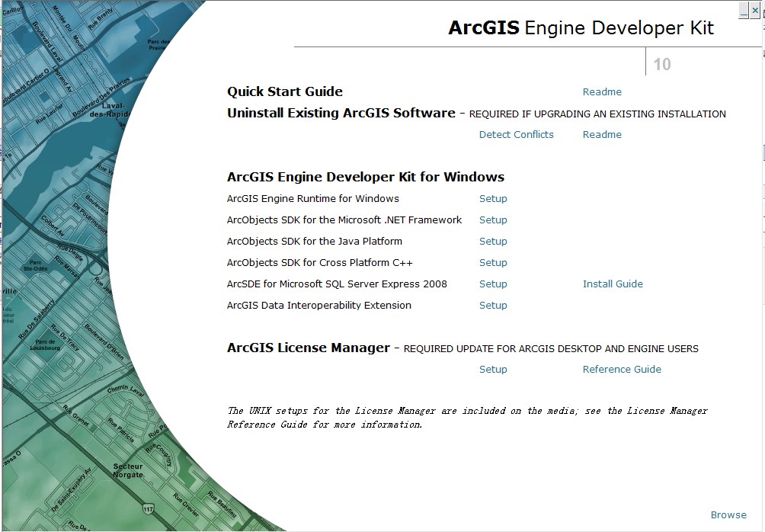Launch Setup for ArcSDE SQL Server Express 2008
This screenshot has width=765, height=532.
(x=493, y=284)
